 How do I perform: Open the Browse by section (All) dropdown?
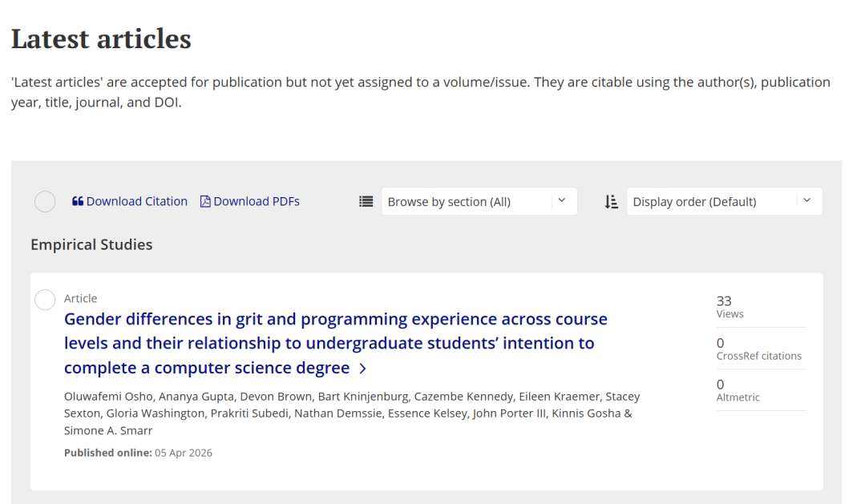coord(479,201)
